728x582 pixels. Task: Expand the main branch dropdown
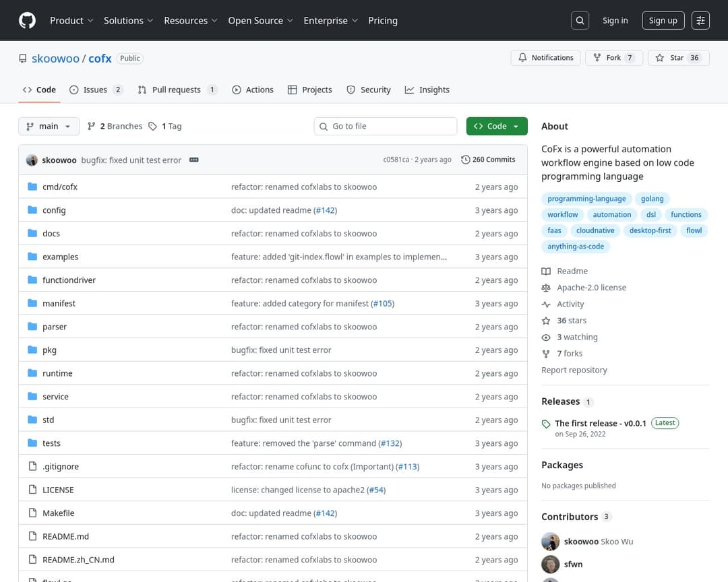pyautogui.click(x=49, y=126)
